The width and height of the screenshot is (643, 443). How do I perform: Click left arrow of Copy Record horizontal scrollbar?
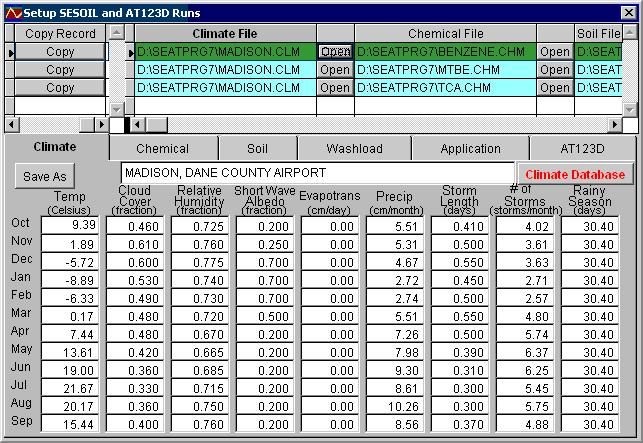[x=12, y=124]
